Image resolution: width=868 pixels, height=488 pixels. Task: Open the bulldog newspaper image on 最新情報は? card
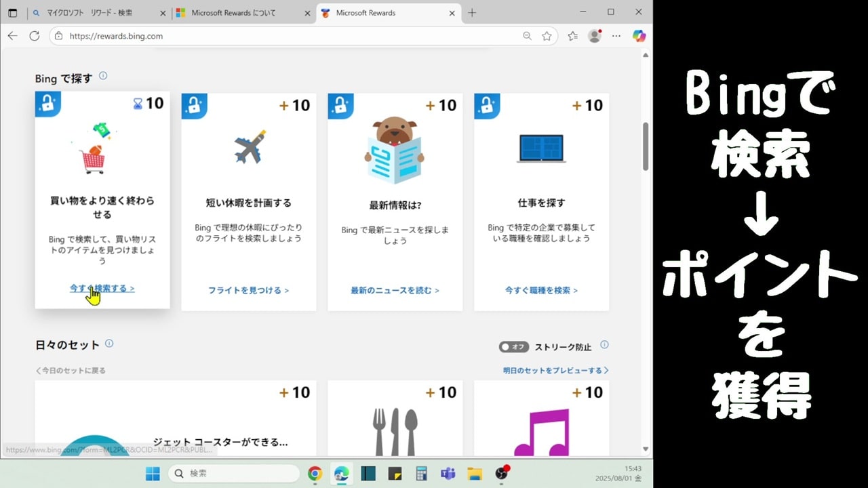click(x=395, y=150)
